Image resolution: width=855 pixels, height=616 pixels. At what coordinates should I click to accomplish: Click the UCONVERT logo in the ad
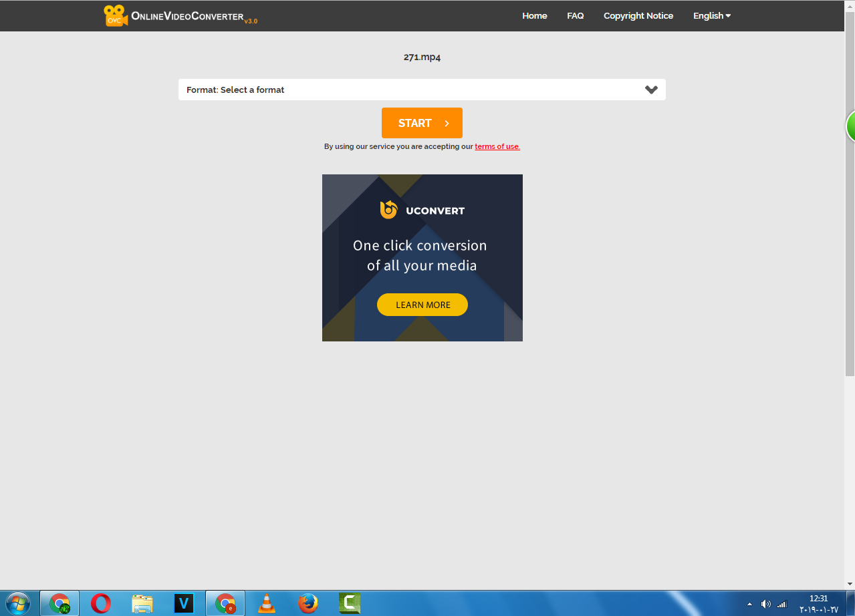pos(422,210)
